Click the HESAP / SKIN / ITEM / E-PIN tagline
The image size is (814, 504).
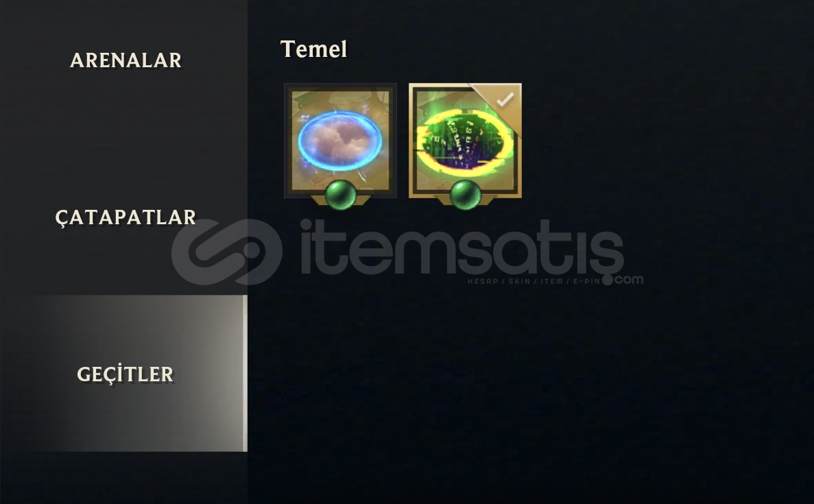(534, 281)
